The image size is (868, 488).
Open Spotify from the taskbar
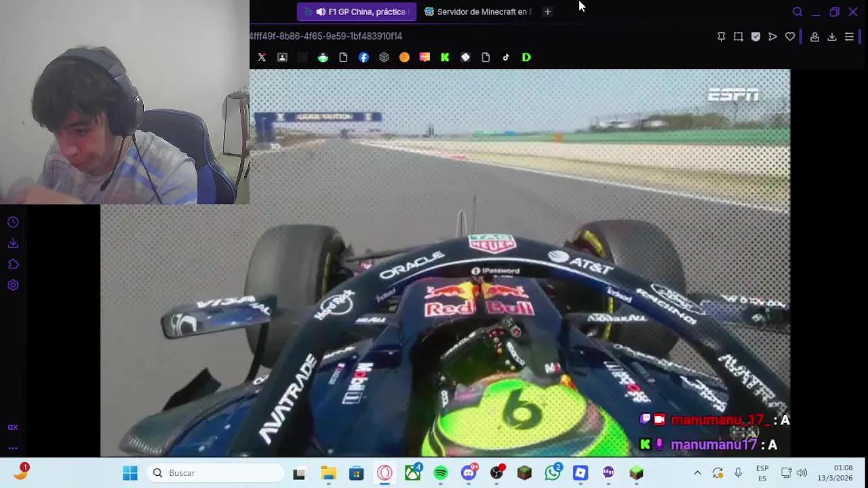[441, 473]
